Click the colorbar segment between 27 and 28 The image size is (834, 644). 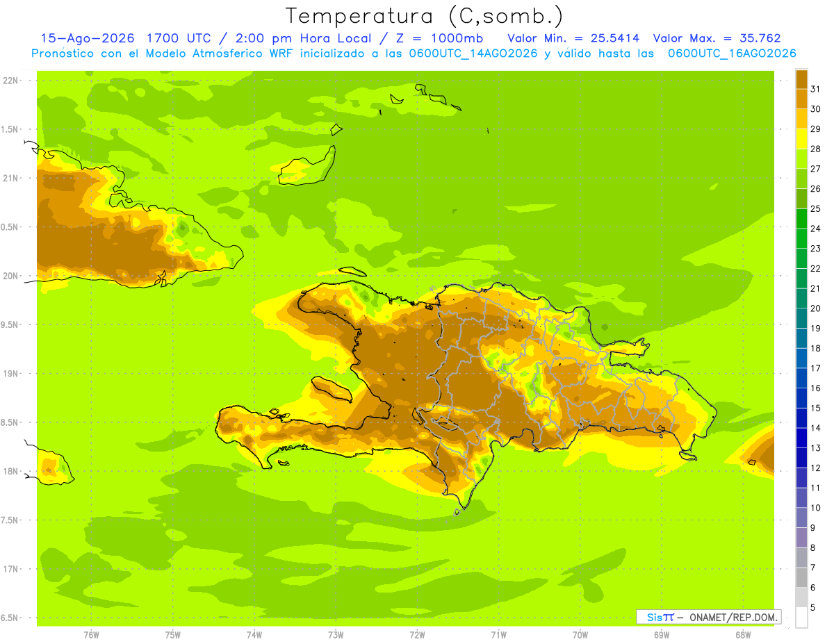pos(801,158)
